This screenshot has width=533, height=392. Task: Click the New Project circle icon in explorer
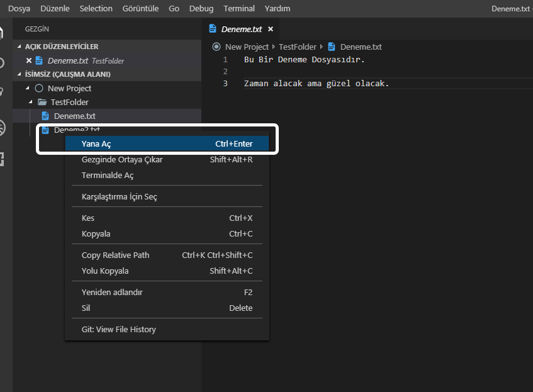pos(39,88)
